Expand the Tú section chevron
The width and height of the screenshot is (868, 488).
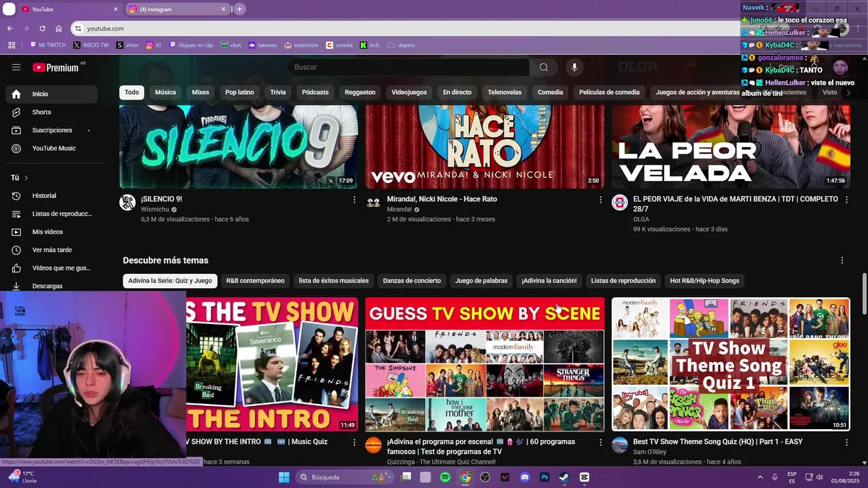(26, 178)
